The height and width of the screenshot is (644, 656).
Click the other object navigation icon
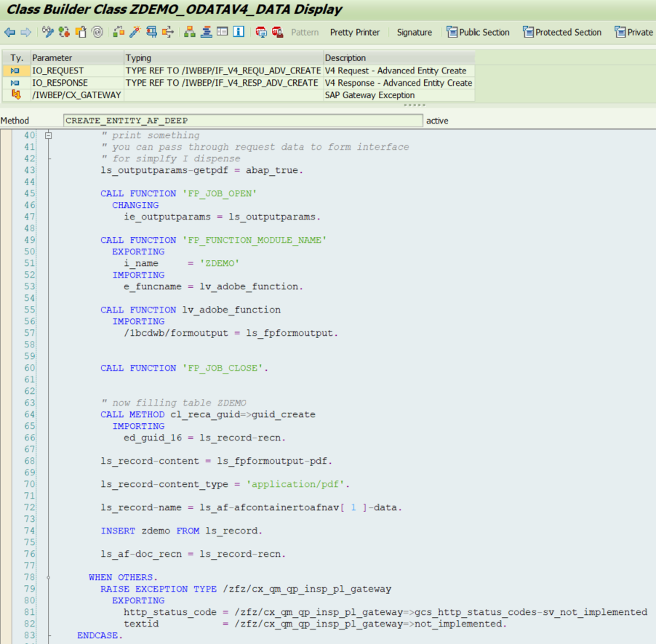coord(119,32)
